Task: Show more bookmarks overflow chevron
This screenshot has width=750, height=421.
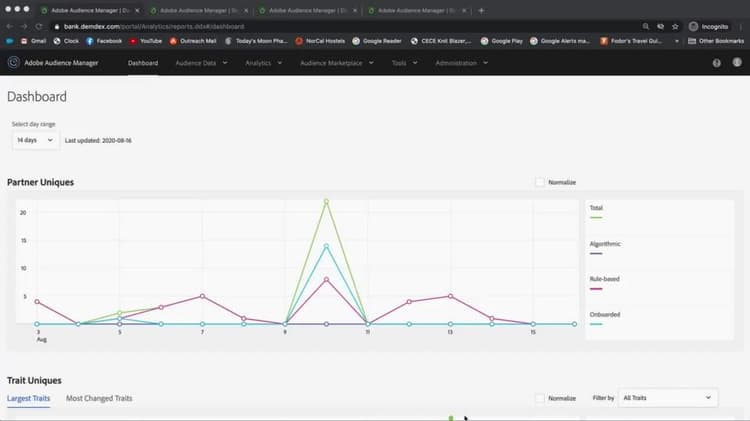Action: [x=676, y=41]
